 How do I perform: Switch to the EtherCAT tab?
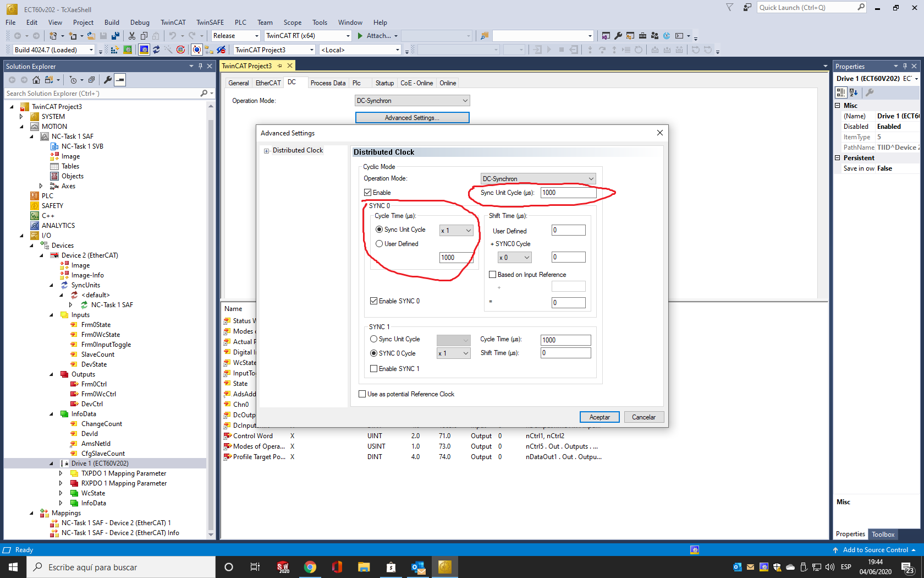268,83
